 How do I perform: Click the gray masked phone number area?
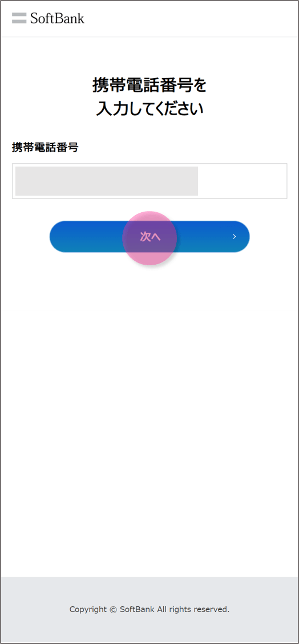(x=107, y=181)
